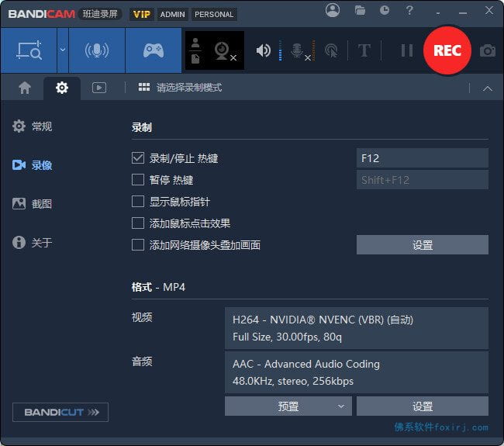Take a screenshot with the camera icon
Image resolution: width=504 pixels, height=446 pixels.
tap(488, 50)
